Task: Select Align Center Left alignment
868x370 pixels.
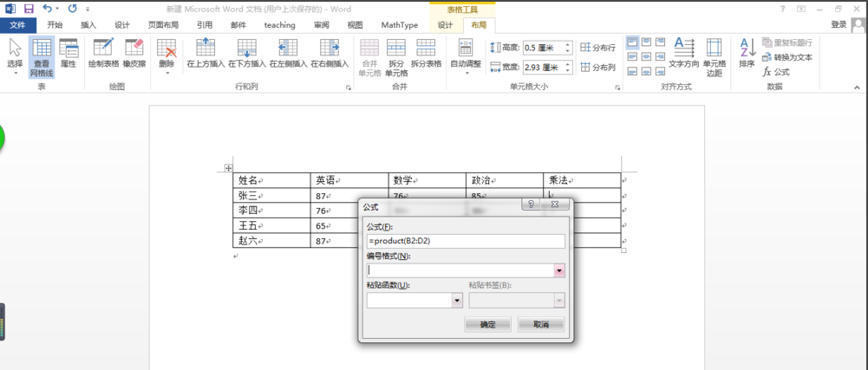Action: pyautogui.click(x=632, y=56)
